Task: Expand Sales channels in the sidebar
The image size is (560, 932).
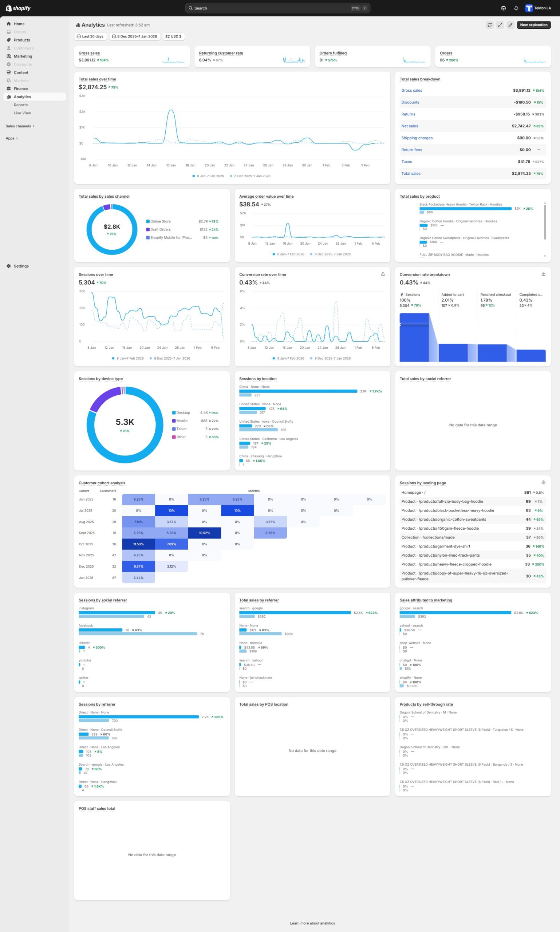Action: coord(20,126)
